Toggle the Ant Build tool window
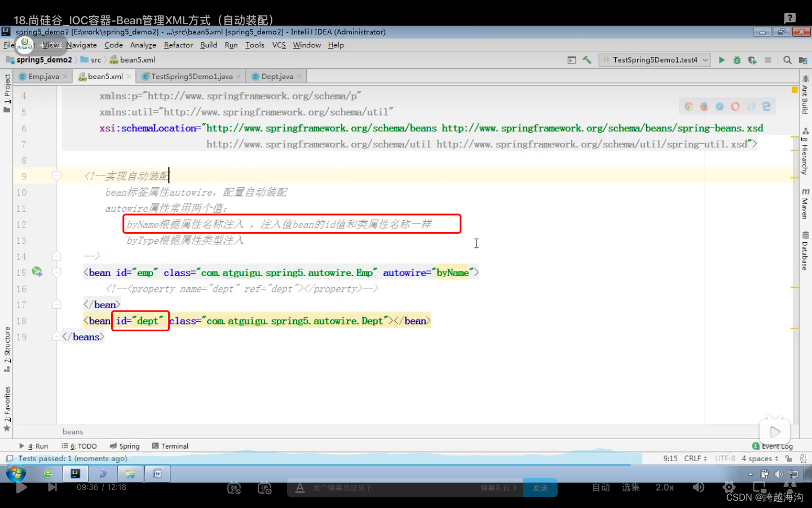This screenshot has width=812, height=508. [805, 96]
